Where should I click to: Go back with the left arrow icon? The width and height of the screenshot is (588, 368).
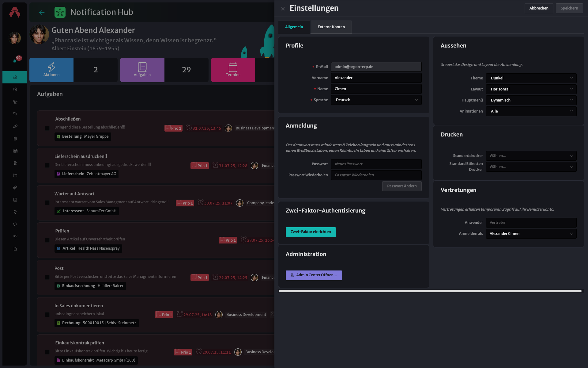(x=42, y=12)
